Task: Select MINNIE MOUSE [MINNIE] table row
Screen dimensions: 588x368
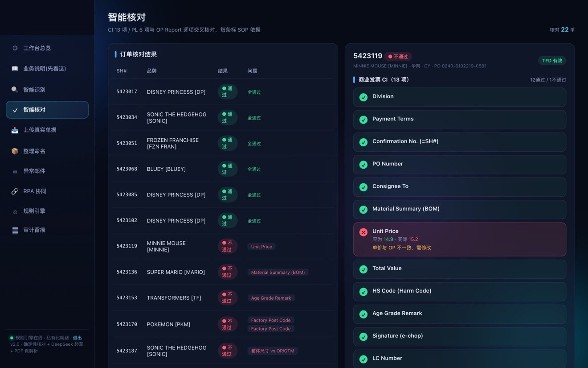Action: pos(223,246)
